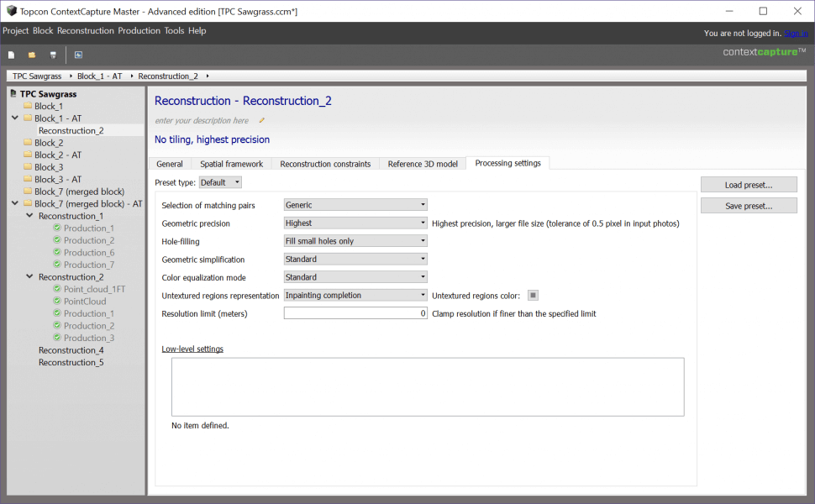
Task: Click green status icon beside Production_7
Action: tap(57, 265)
